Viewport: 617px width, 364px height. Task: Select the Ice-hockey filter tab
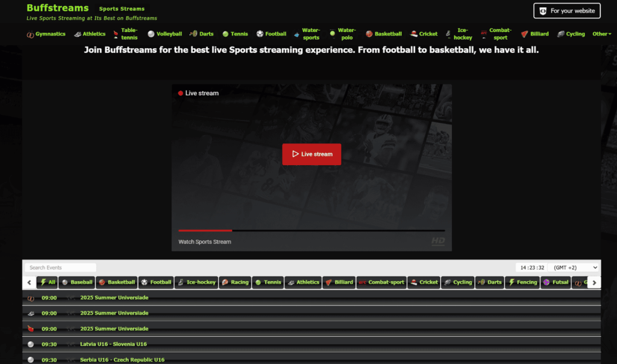pyautogui.click(x=196, y=282)
